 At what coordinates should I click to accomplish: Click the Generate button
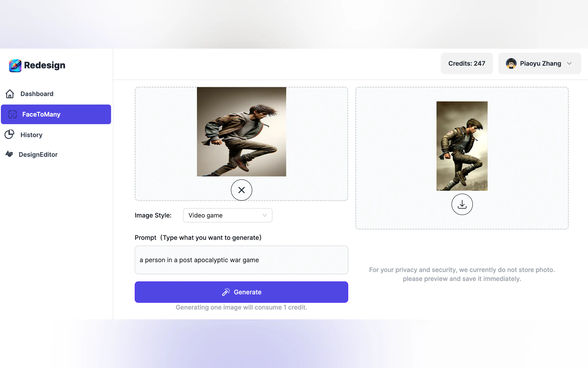tap(241, 292)
